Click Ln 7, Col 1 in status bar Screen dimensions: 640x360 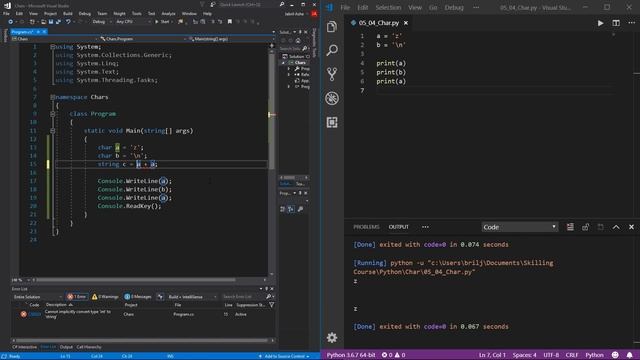tap(492, 355)
